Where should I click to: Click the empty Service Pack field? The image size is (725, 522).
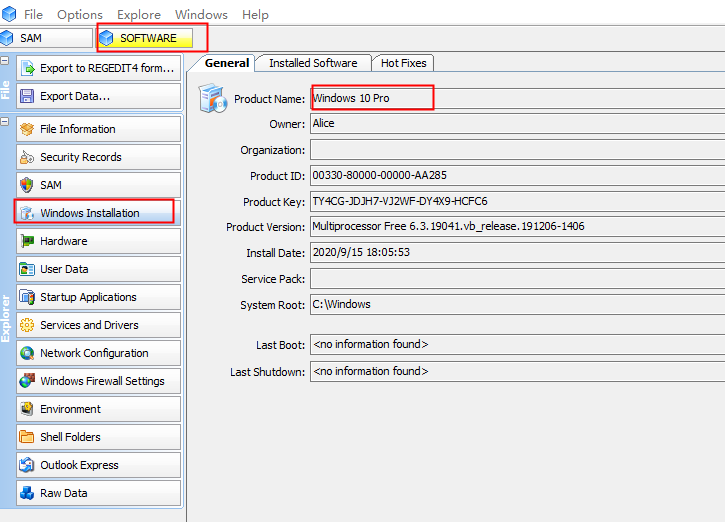[x=517, y=279]
